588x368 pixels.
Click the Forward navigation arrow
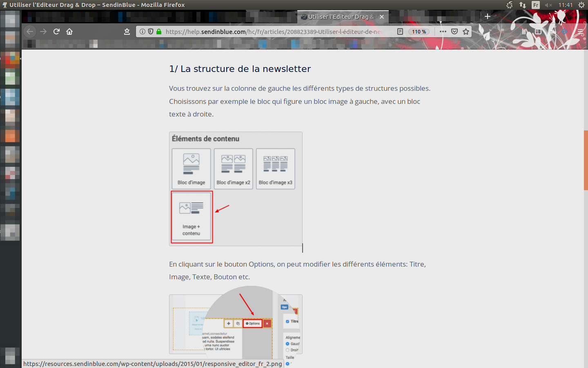(43, 31)
